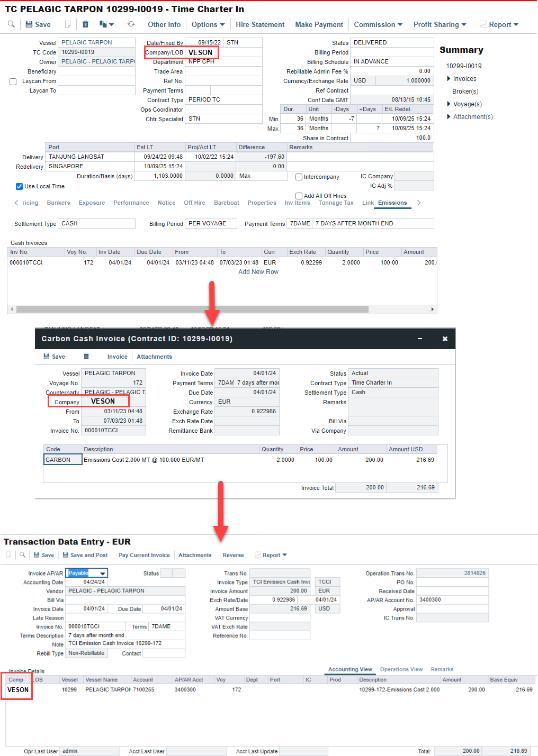Select the Operations View tab
The image size is (538, 756).
(401, 669)
